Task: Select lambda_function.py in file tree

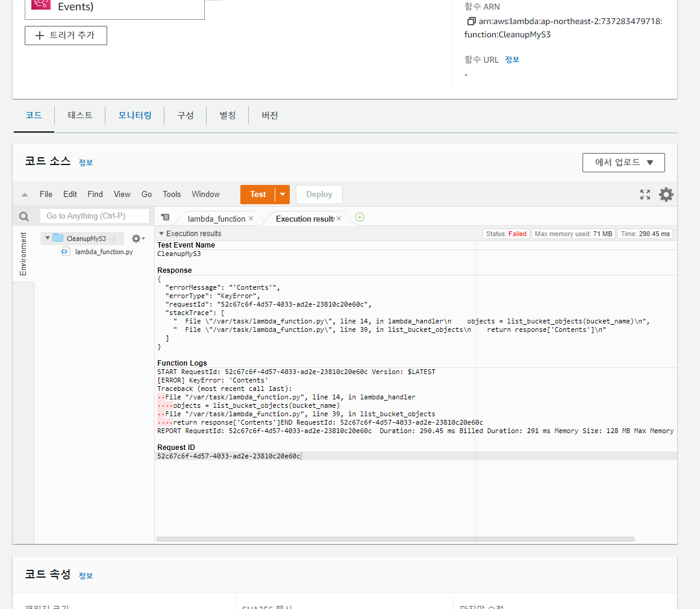Action: pos(104,252)
